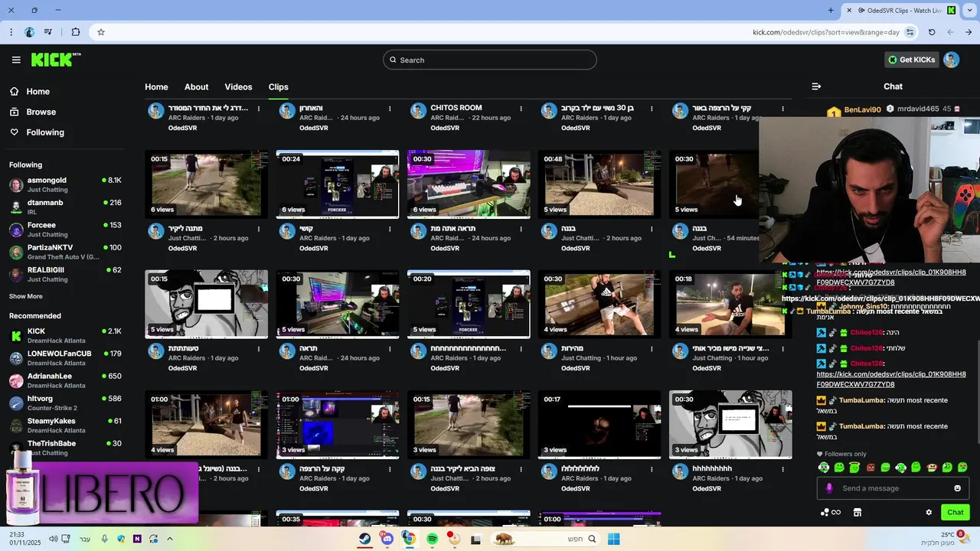This screenshot has width=980, height=551.
Task: Play the 00:17 לללללללללל clip thumbnail
Action: pos(599,425)
